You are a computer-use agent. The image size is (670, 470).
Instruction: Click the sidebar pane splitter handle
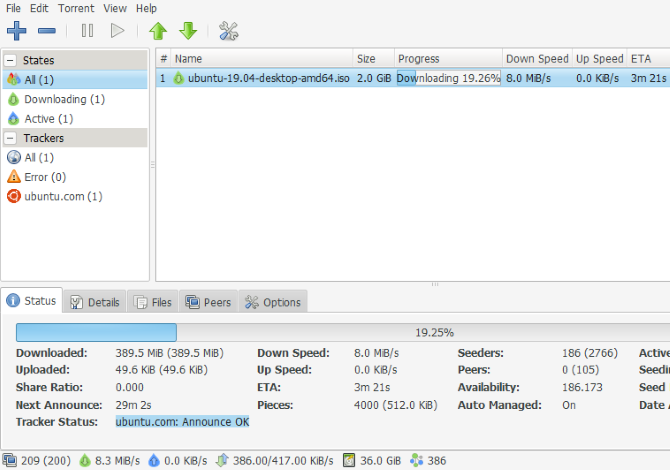click(153, 164)
